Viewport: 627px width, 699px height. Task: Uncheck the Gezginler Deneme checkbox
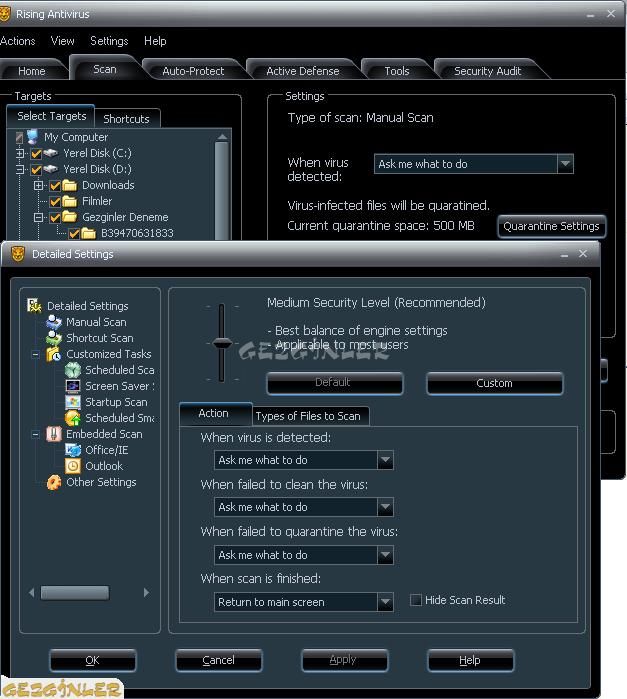55,218
